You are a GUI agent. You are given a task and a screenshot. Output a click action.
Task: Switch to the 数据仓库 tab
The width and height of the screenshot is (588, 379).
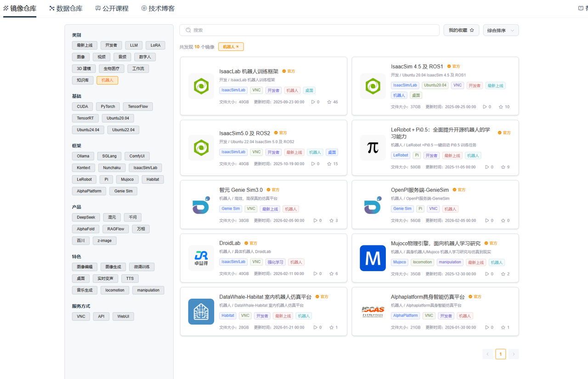[66, 8]
